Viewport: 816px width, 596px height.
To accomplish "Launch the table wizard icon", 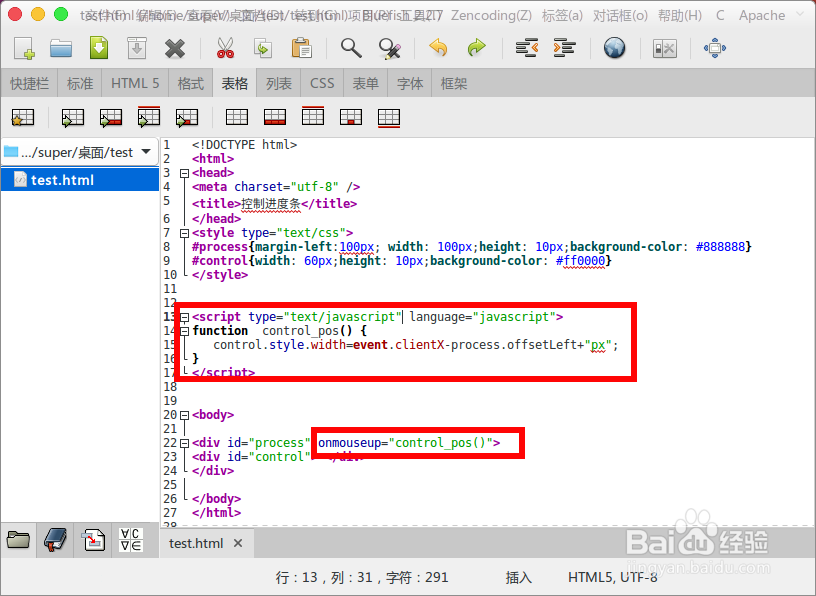I will 23,118.
